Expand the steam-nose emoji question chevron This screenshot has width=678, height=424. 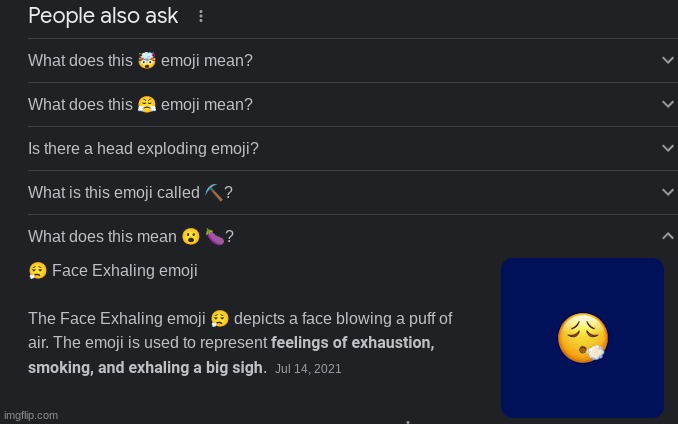[668, 104]
